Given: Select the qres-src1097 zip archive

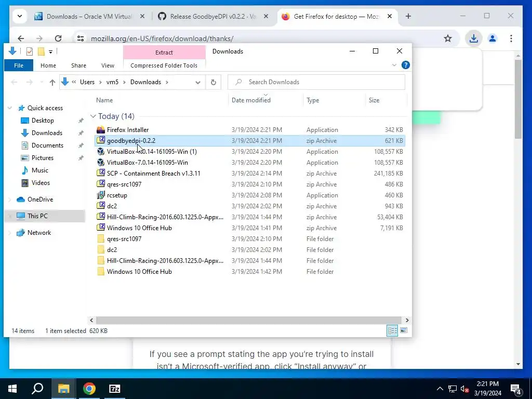Looking at the screenshot, I should (x=124, y=184).
